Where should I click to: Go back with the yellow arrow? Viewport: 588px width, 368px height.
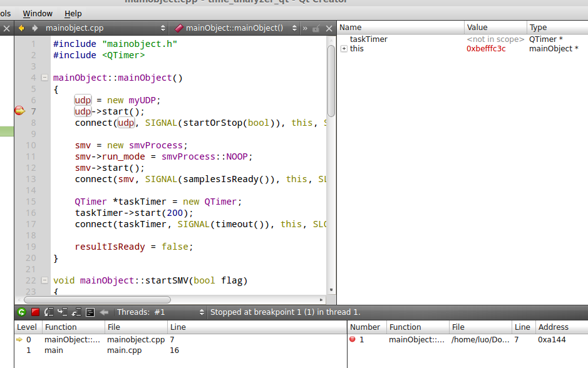point(21,28)
